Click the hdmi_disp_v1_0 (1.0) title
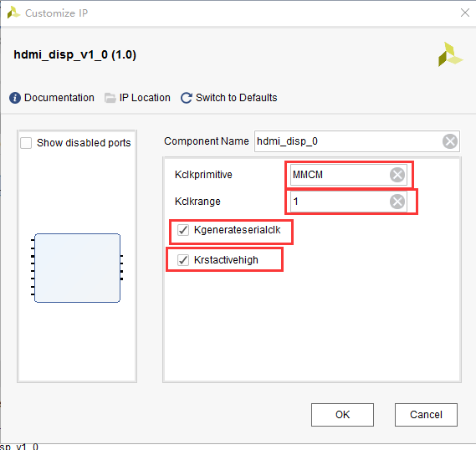This screenshot has height=450, width=476. click(75, 55)
